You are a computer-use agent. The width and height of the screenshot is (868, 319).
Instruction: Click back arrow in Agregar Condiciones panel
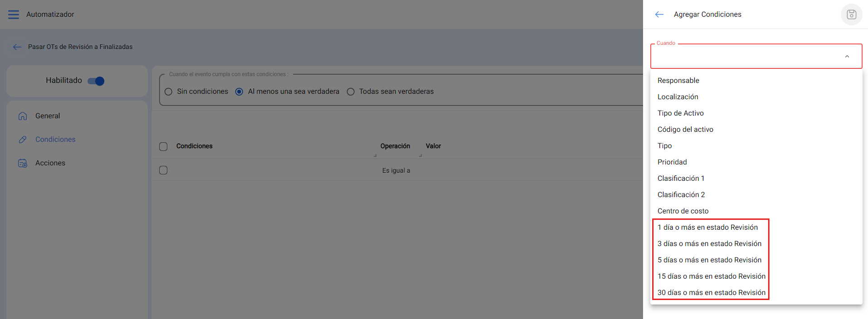[x=659, y=14]
